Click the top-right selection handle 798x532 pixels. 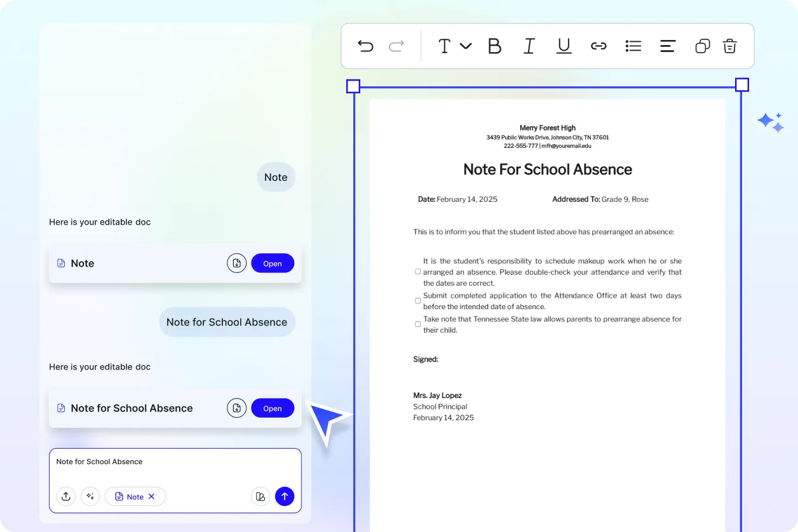[x=741, y=85]
